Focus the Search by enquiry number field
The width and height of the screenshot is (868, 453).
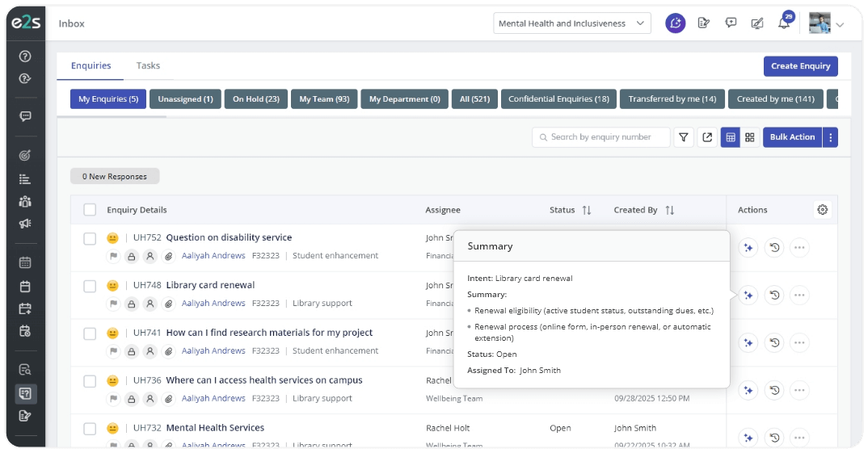[601, 137]
